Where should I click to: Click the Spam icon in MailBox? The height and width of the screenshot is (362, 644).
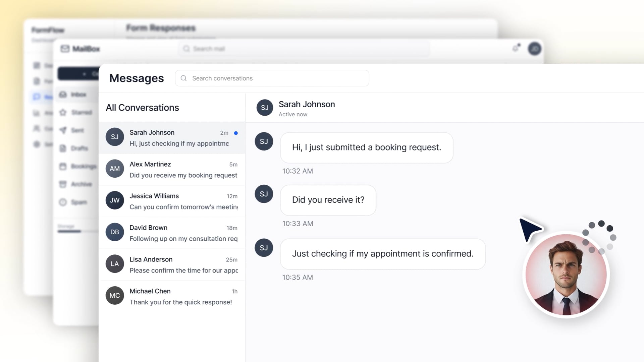point(63,202)
